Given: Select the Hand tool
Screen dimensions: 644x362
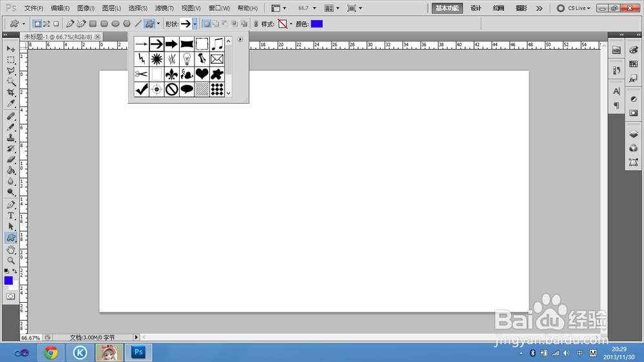Looking at the screenshot, I should 11,250.
